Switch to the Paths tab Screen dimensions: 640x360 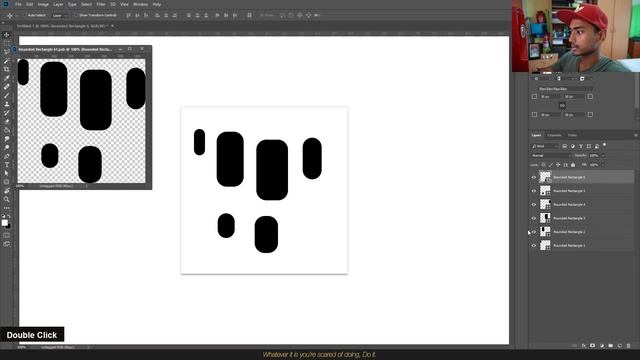[x=572, y=135]
